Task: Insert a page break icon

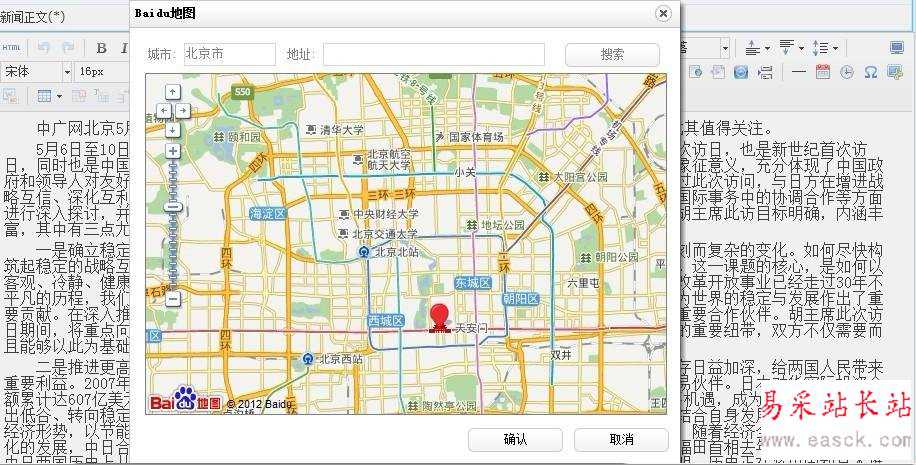Action: coord(765,72)
